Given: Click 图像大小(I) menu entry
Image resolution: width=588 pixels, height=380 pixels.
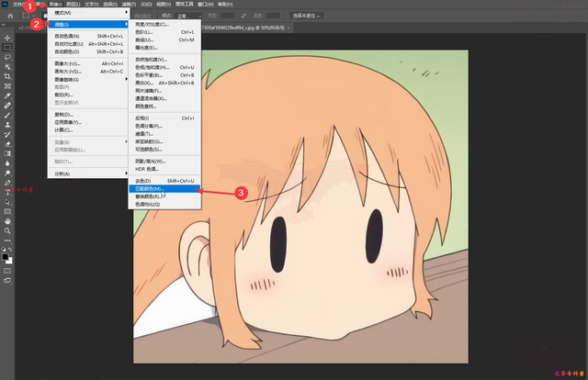Looking at the screenshot, I should [66, 64].
